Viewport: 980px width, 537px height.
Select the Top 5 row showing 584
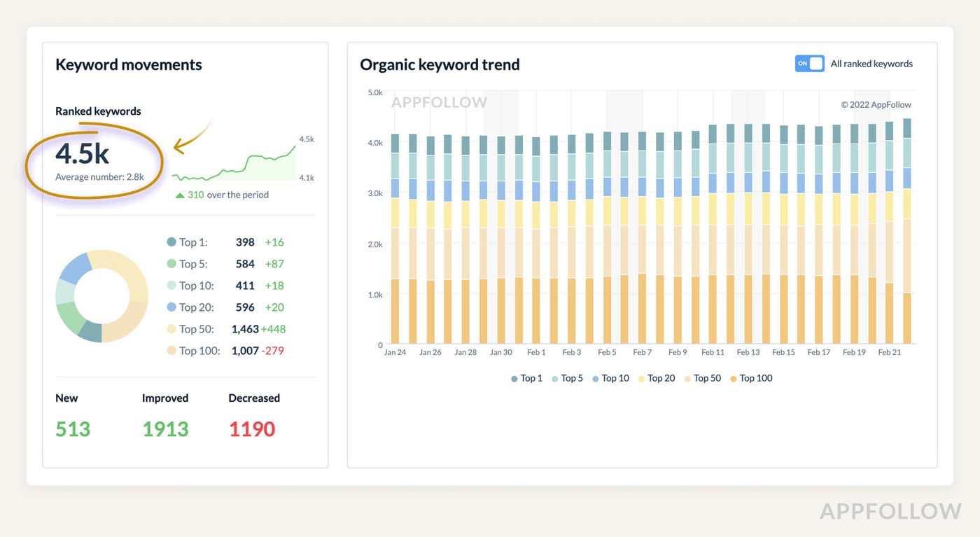tap(225, 264)
